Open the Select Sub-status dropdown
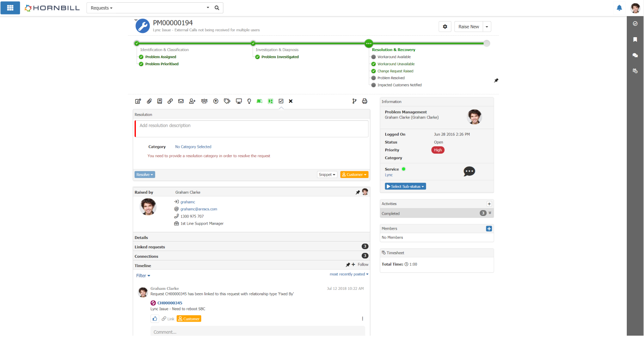Screen dimensions: 644x347 tap(405, 187)
